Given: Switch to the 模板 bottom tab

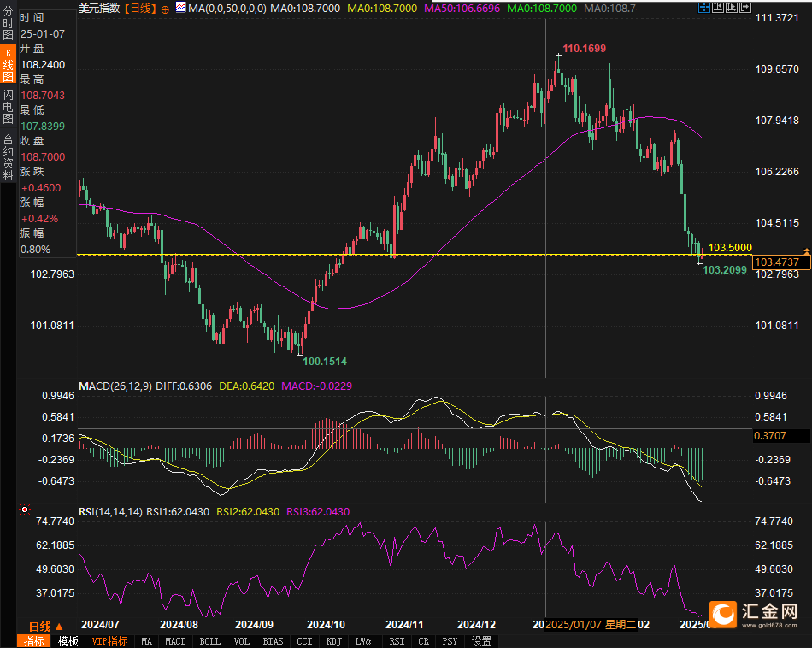Looking at the screenshot, I should (68, 641).
